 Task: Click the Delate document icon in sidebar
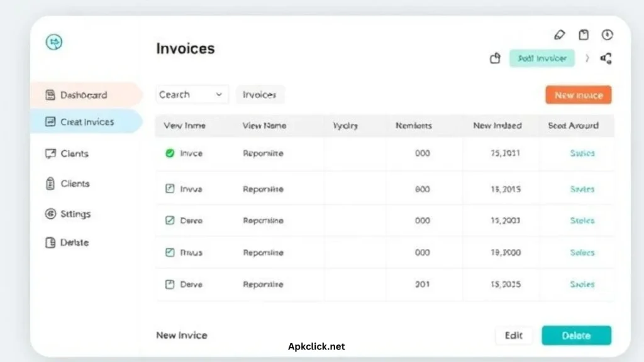click(49, 243)
